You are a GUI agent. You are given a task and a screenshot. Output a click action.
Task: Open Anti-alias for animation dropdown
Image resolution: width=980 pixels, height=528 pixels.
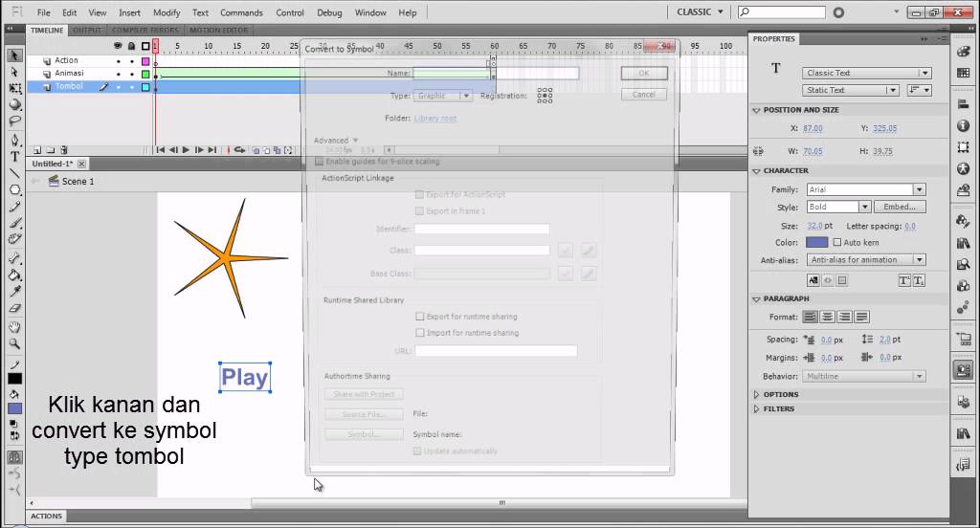[865, 260]
